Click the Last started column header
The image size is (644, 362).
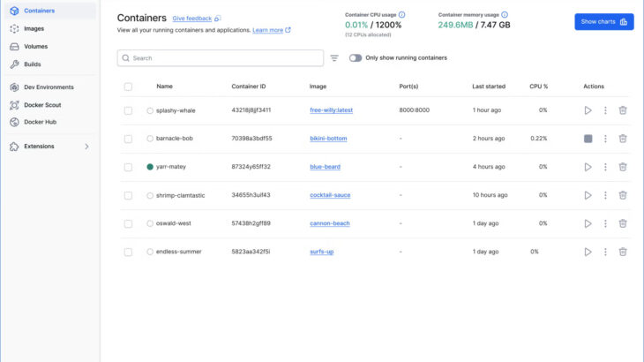point(489,87)
